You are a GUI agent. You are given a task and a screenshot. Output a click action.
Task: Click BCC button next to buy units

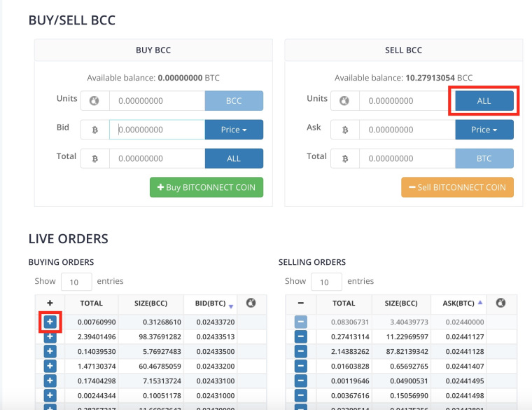coord(234,100)
